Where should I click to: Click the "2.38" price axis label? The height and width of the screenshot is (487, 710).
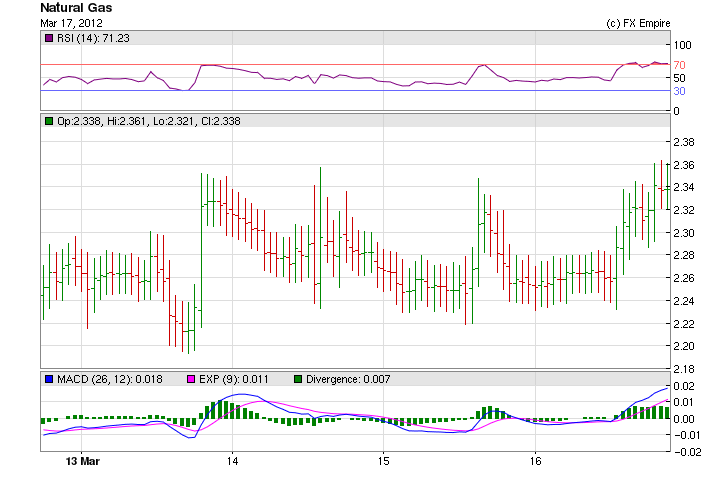(x=684, y=142)
